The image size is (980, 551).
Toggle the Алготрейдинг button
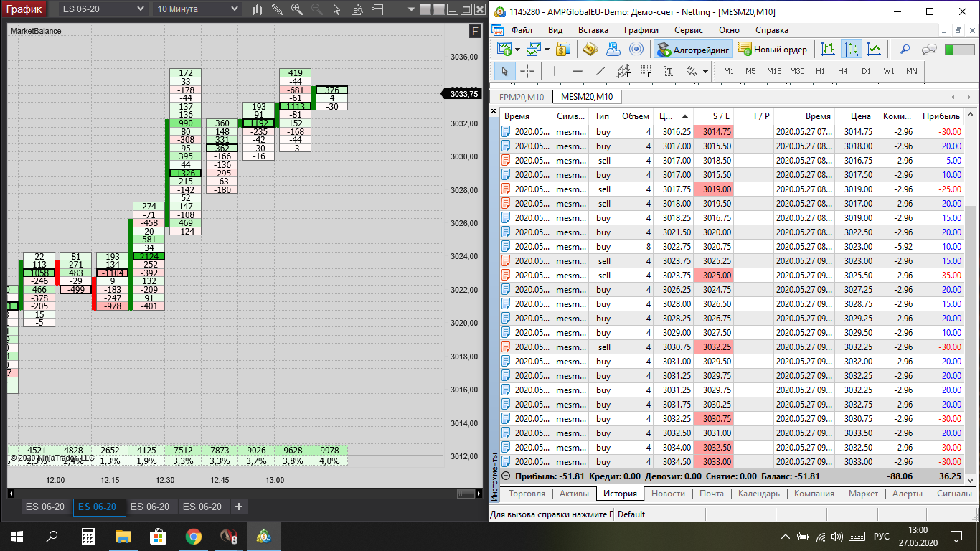click(693, 49)
